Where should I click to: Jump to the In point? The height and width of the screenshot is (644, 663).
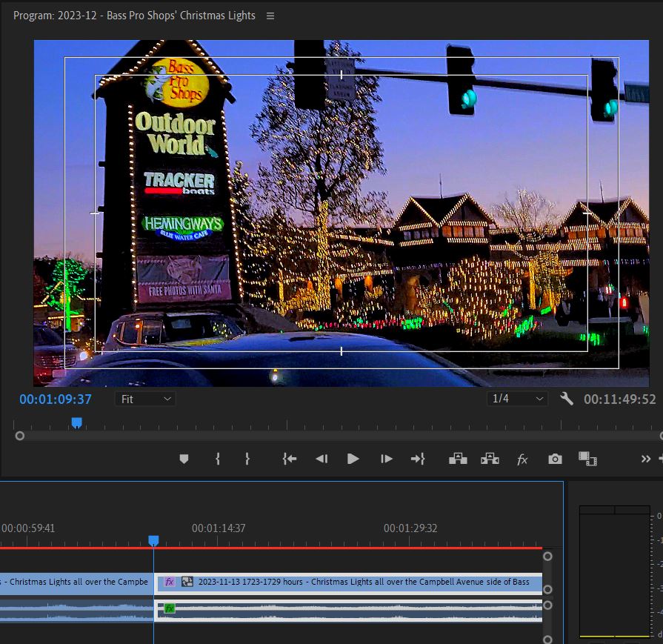(x=290, y=459)
